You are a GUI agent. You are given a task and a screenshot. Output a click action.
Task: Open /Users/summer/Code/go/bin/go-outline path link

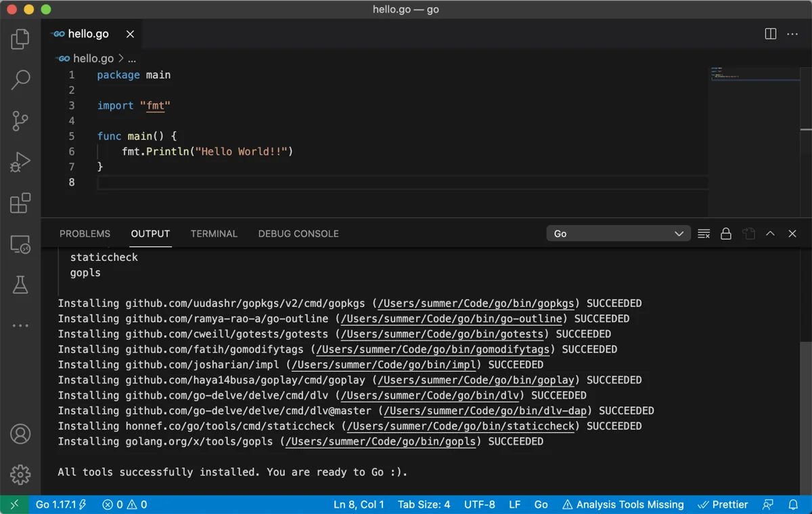451,318
